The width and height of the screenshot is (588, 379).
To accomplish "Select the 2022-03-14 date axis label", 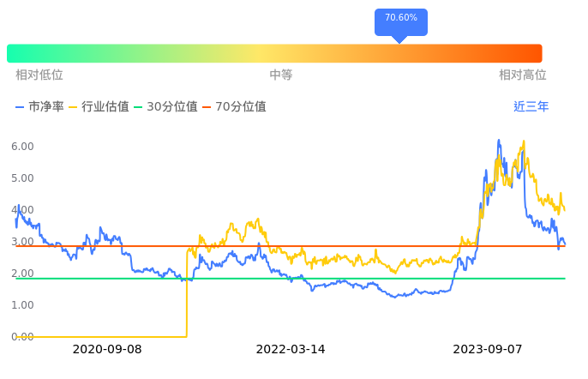I will coord(291,349).
